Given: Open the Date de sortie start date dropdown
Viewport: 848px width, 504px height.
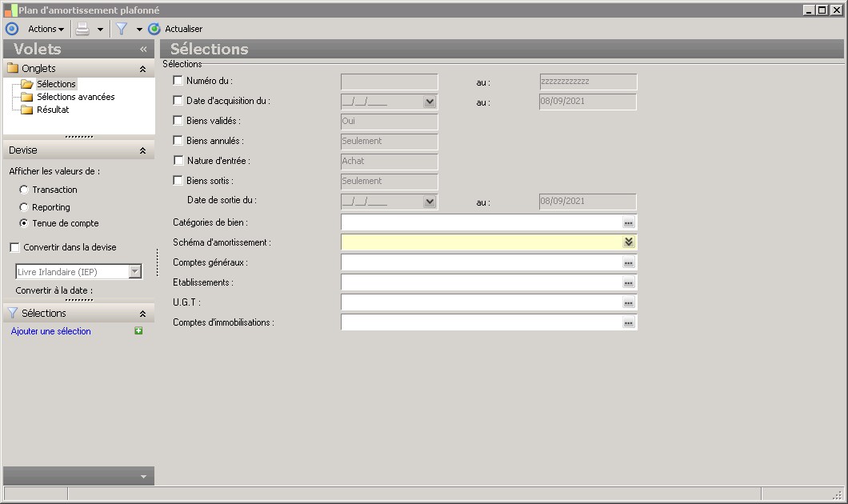Looking at the screenshot, I should pos(430,202).
